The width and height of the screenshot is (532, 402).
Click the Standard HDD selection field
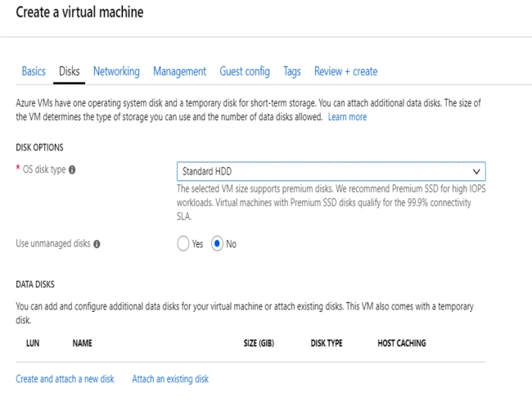331,171
